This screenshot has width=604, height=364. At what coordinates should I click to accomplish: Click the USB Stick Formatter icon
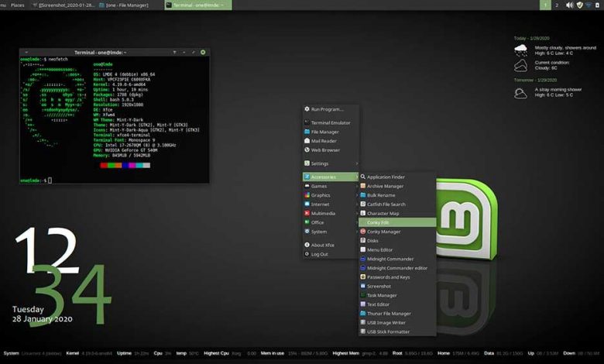363,331
